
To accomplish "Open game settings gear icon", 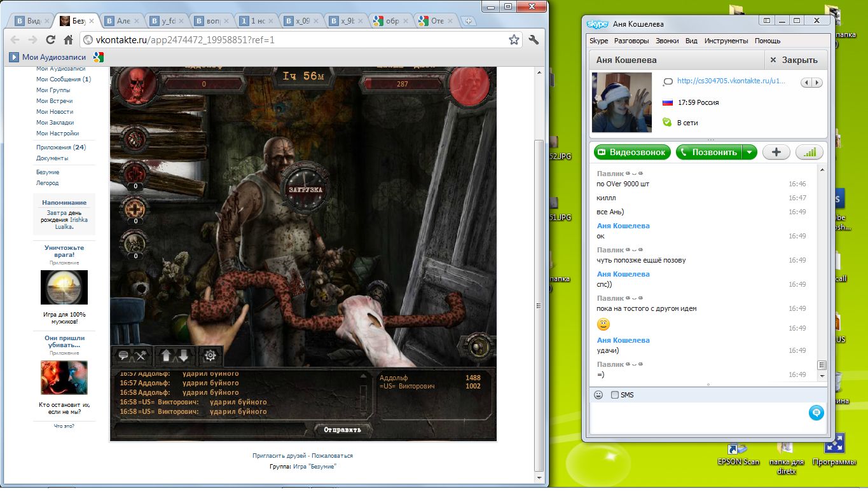I will pyautogui.click(x=210, y=356).
